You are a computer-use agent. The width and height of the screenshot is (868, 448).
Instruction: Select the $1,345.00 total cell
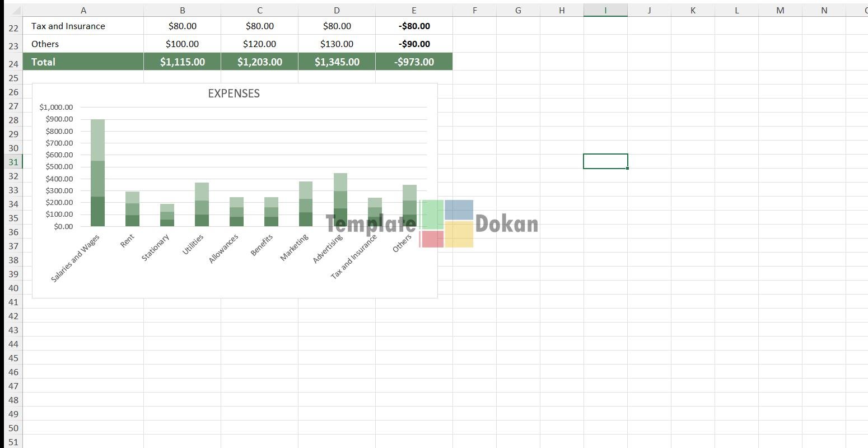click(337, 62)
